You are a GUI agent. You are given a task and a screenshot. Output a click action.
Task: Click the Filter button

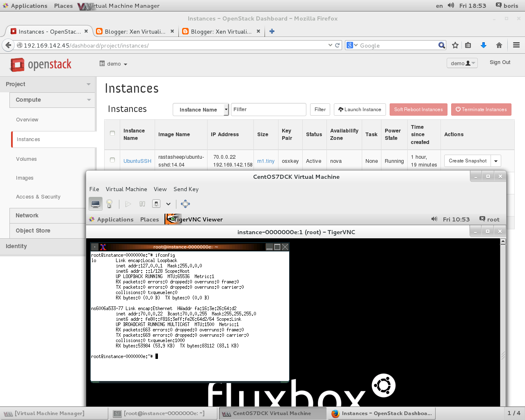[x=320, y=110]
